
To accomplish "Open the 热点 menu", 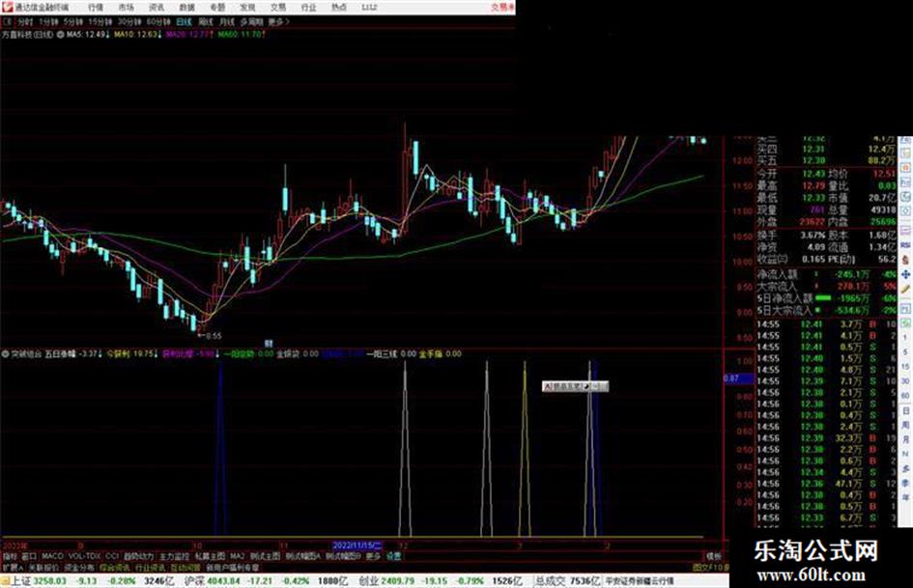I will 339,7.
